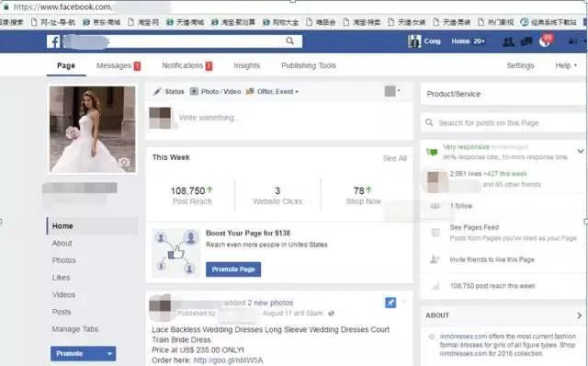The height and width of the screenshot is (366, 588).
Task: Open the messages chat icon in header
Action: [526, 41]
